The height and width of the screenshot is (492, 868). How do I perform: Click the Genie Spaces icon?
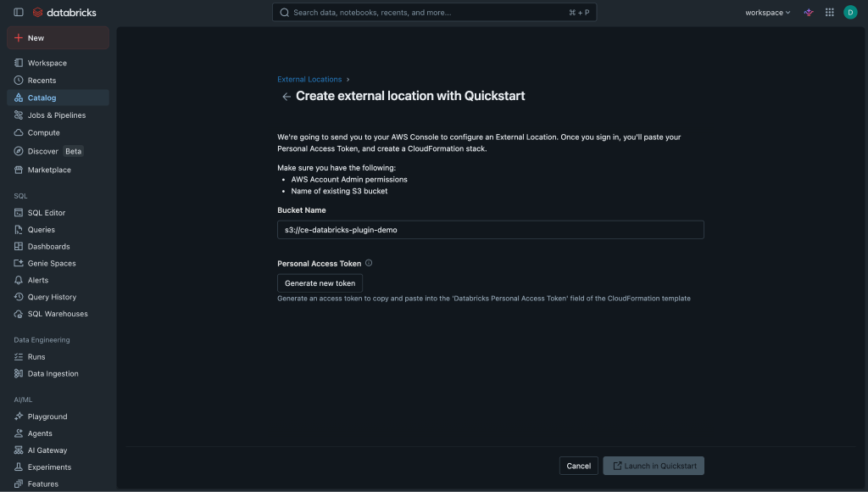coord(19,263)
